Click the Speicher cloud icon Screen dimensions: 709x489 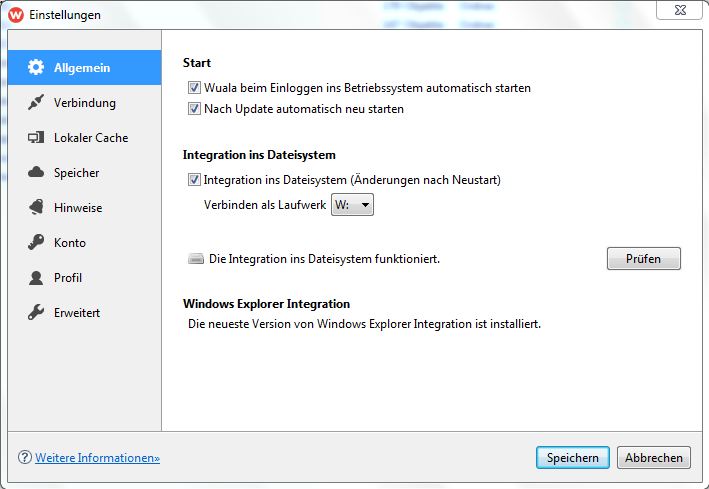[x=36, y=172]
